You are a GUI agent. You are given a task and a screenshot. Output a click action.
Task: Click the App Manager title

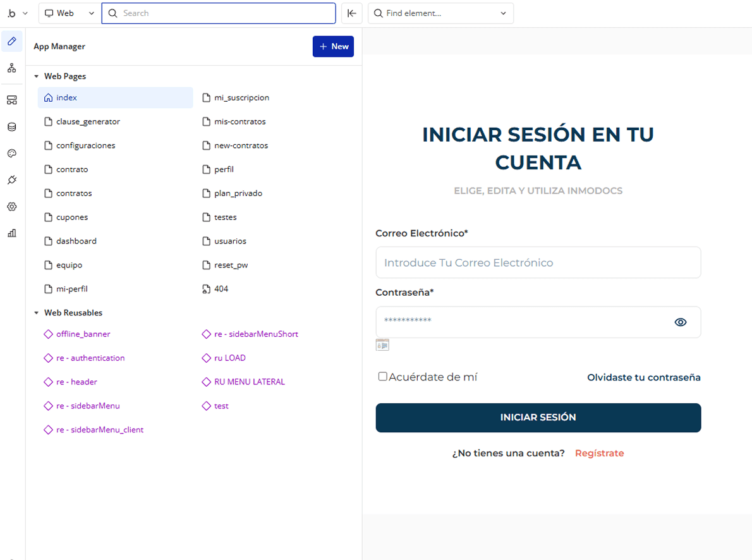pyautogui.click(x=59, y=47)
